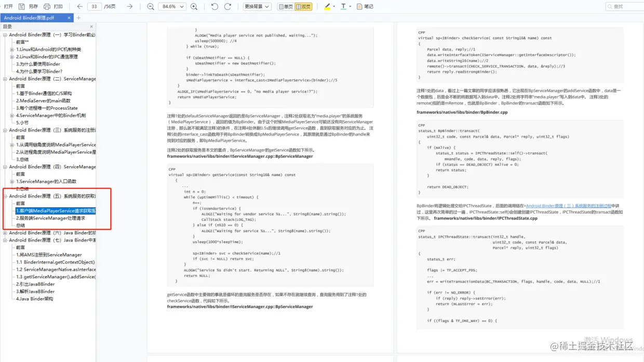Open the 84.6% zoom level dropdown

172,7
